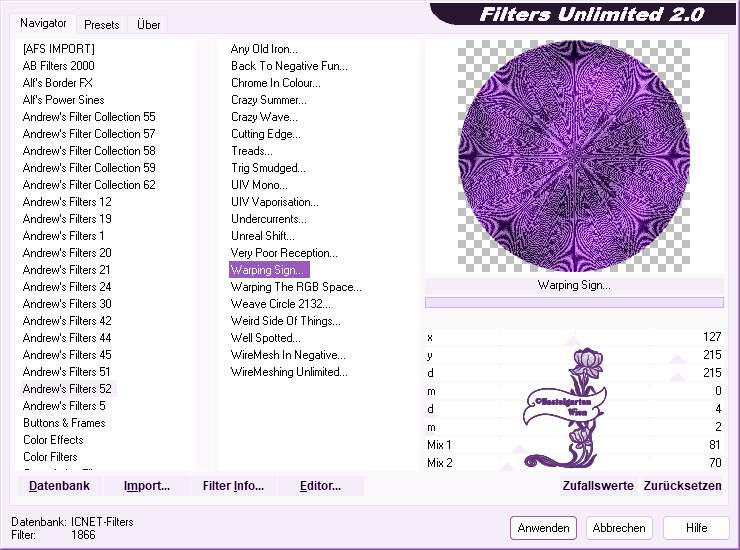Choose WireMeshing Unlimited... filter
Image resolution: width=740 pixels, height=550 pixels.
point(289,372)
